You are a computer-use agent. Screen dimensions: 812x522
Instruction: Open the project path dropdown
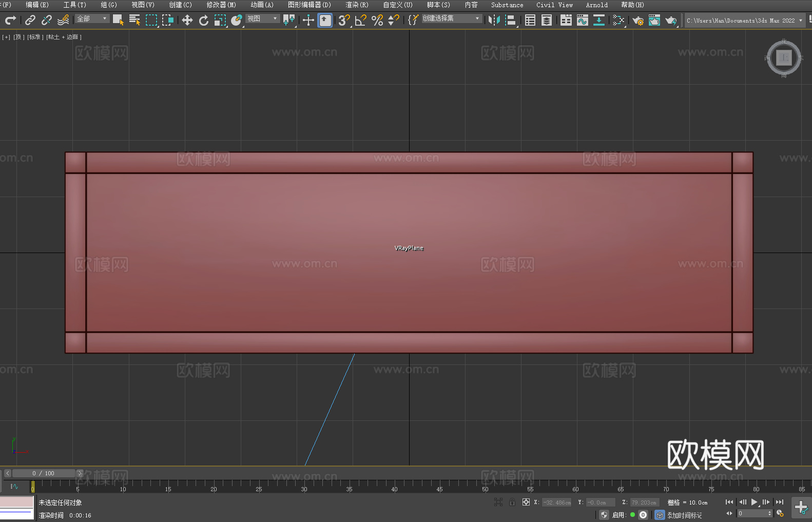[x=745, y=21]
